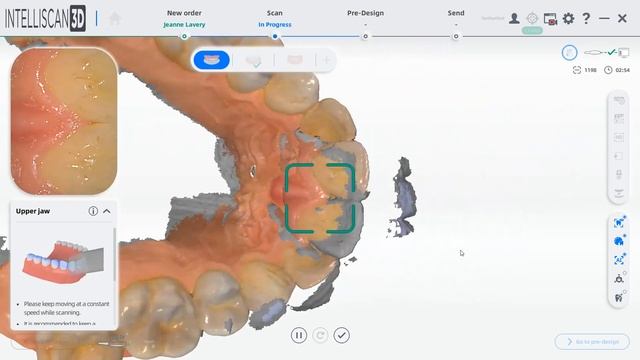Pause the scanning

click(299, 336)
